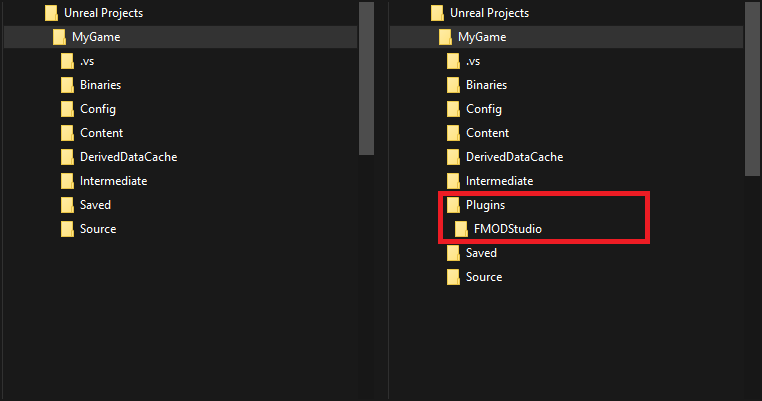Click the left pane vertical scrollbar
This screenshot has width=762, height=401.
coord(366,78)
